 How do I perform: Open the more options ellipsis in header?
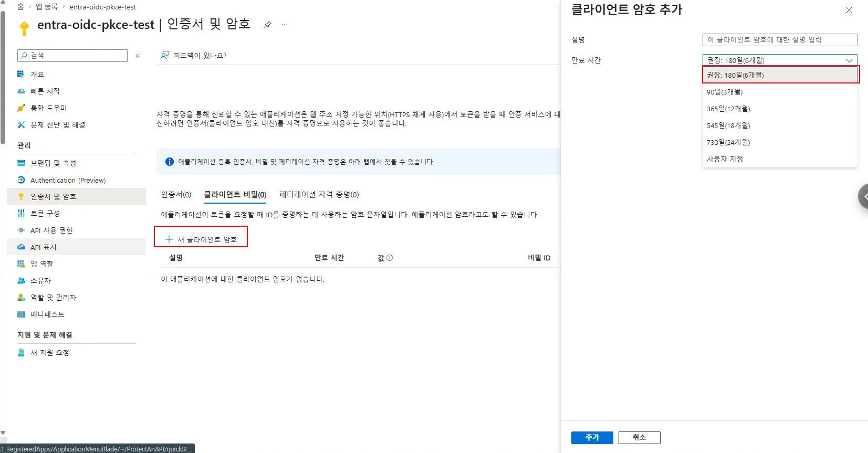pos(285,25)
